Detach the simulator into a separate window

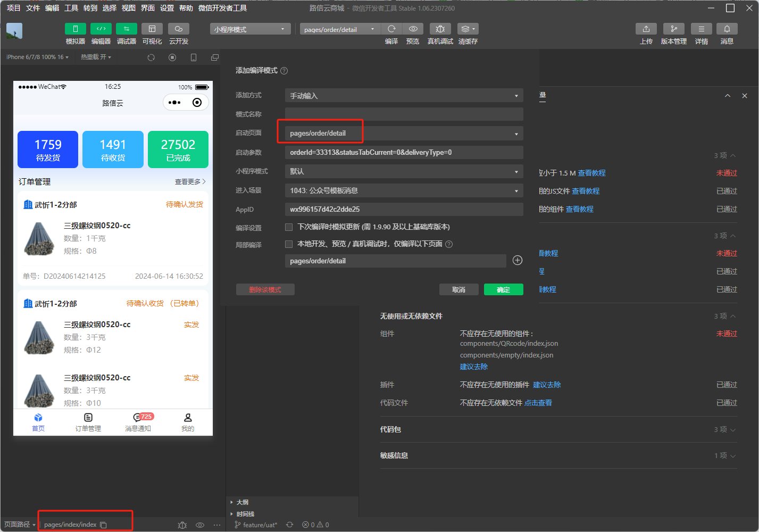click(215, 57)
